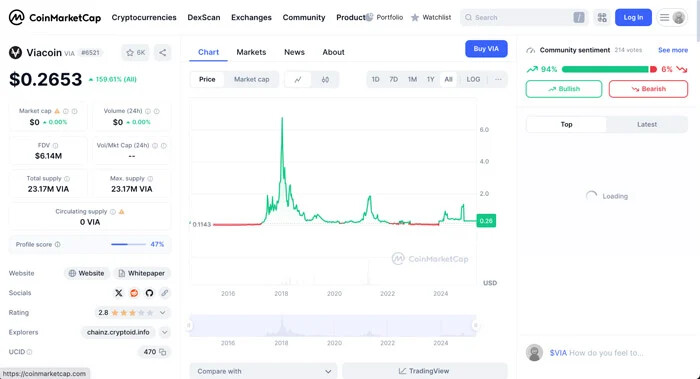This screenshot has width=700, height=379.
Task: Expand the Explorers chevron dropdown
Action: click(164, 332)
